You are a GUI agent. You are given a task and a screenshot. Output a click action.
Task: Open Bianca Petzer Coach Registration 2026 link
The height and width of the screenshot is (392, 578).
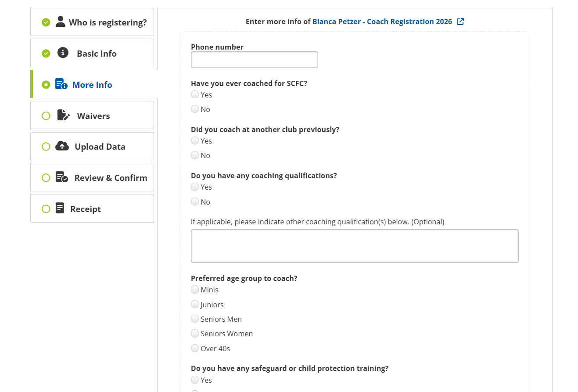click(382, 22)
